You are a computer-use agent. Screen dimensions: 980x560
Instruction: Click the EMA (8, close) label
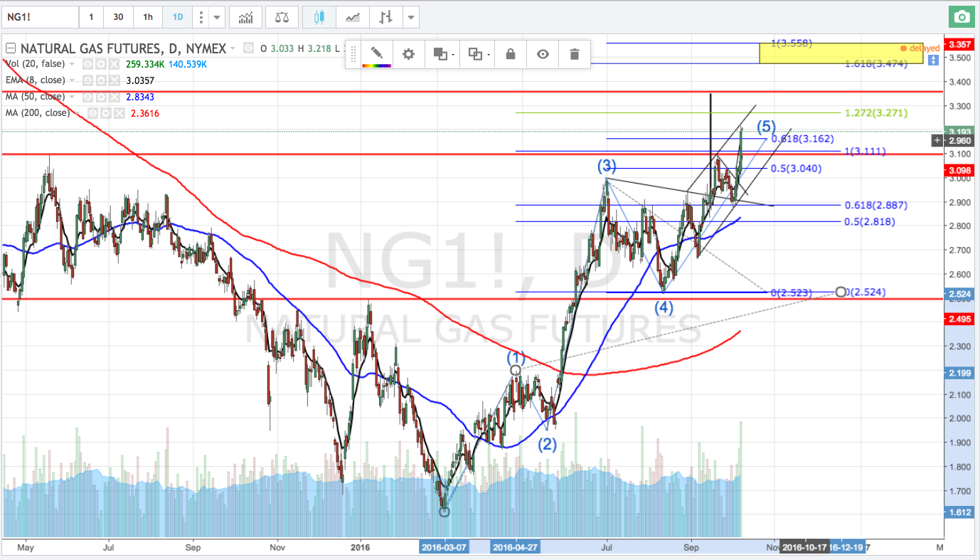coord(35,80)
